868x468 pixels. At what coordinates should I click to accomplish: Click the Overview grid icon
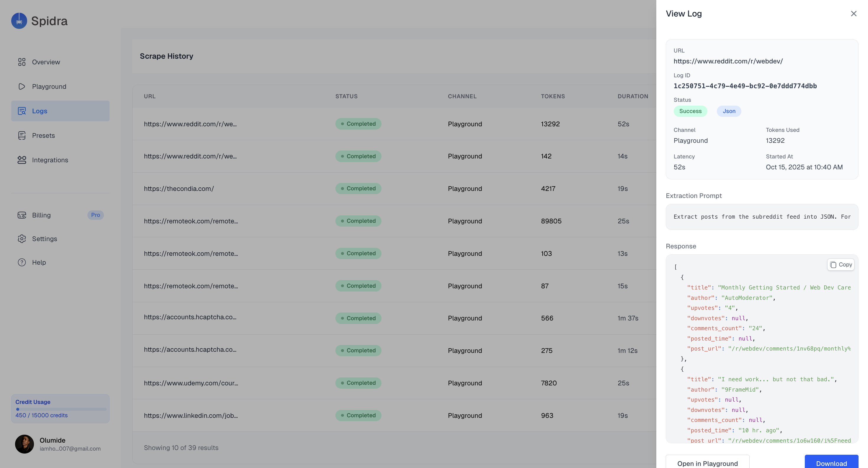(x=22, y=62)
